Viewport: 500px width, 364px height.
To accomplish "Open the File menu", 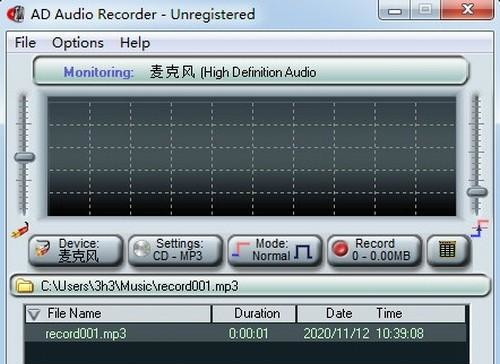I will coord(25,43).
